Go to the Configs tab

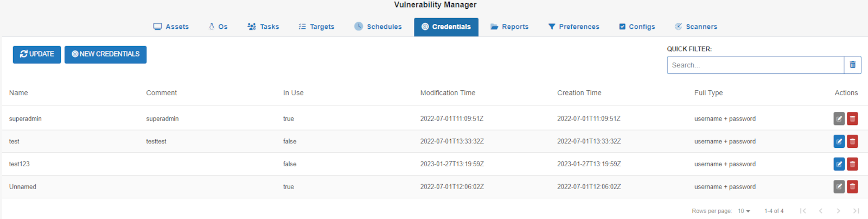[637, 27]
